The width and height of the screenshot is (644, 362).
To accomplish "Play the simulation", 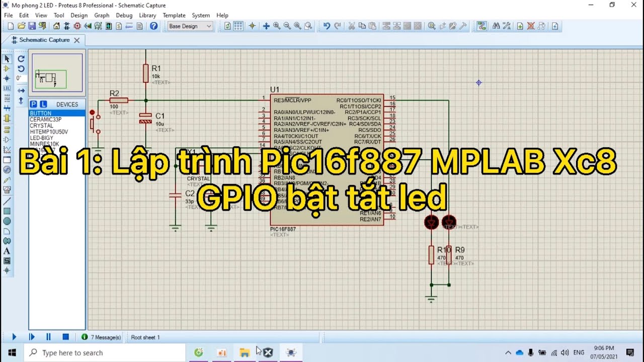I will (x=14, y=337).
